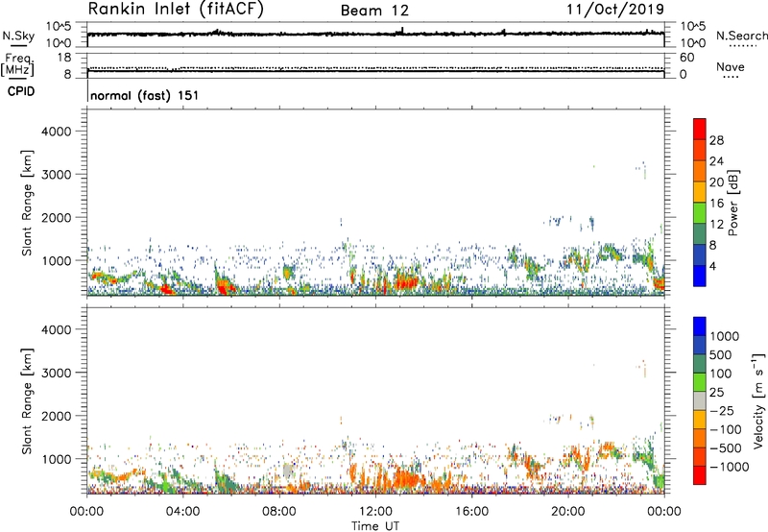Click the "20:00" time axis tick
Viewport: 768px width, 532px height.
[567, 512]
